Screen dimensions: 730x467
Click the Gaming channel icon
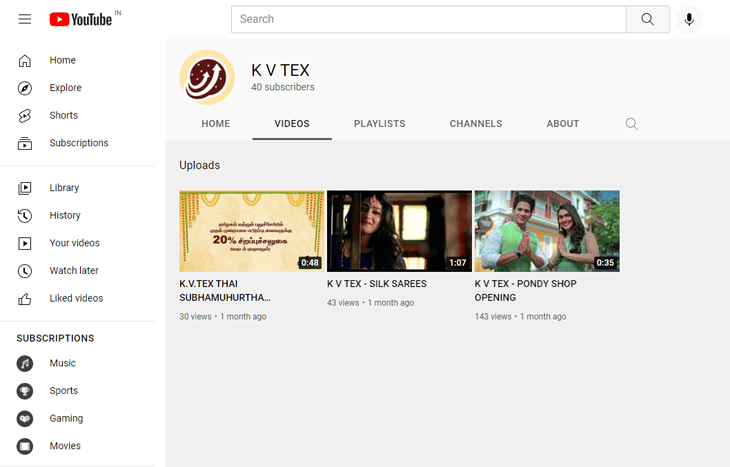(25, 419)
